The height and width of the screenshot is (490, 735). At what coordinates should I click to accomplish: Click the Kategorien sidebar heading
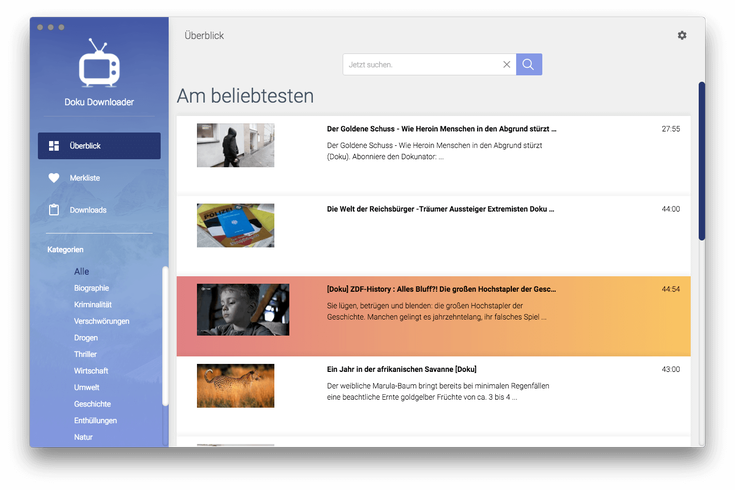pyautogui.click(x=65, y=249)
